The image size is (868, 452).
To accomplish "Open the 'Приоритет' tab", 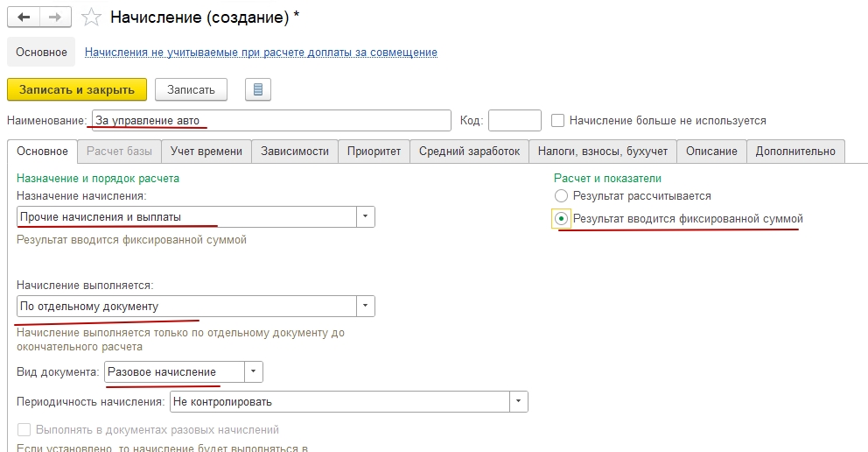I will (x=374, y=152).
